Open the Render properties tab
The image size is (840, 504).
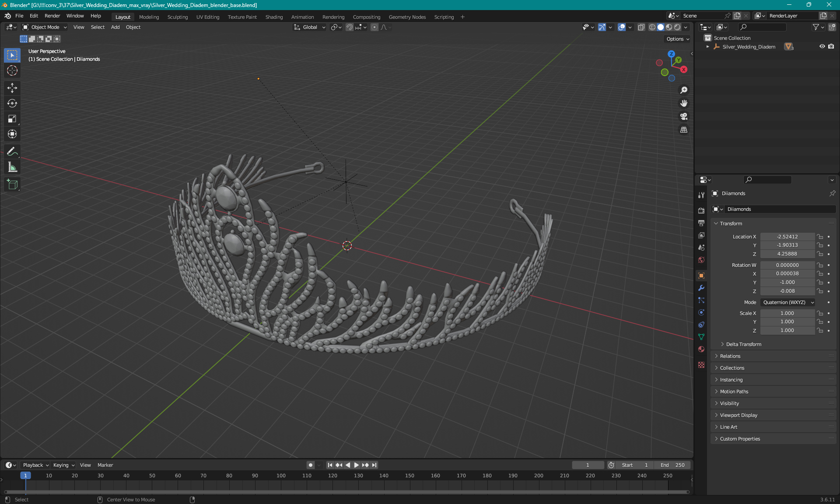coord(701,210)
